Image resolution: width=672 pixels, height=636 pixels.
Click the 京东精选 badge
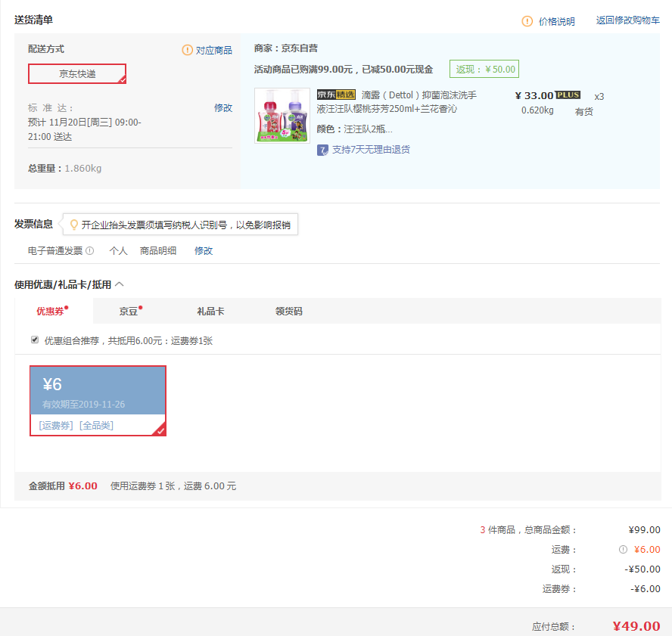336,95
